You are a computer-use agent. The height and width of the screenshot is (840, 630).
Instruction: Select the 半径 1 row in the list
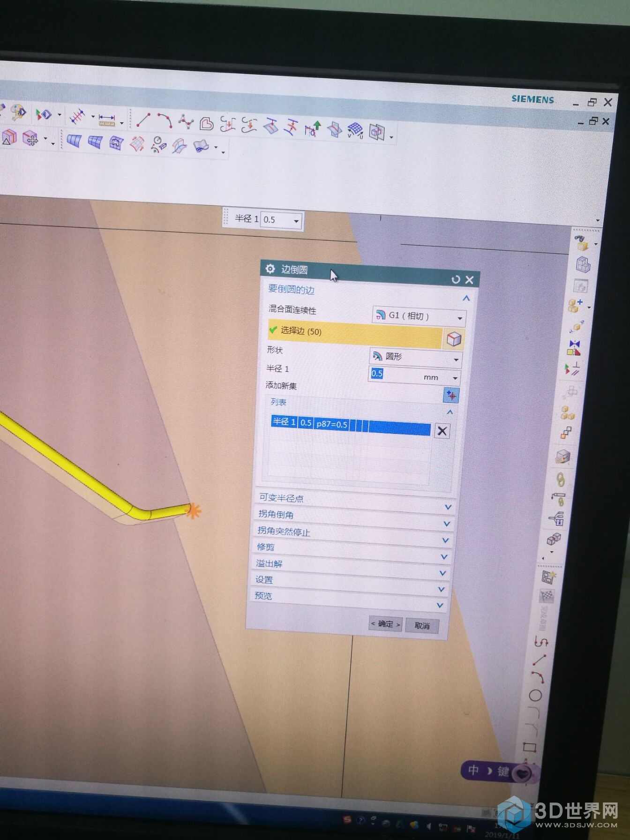click(x=351, y=425)
